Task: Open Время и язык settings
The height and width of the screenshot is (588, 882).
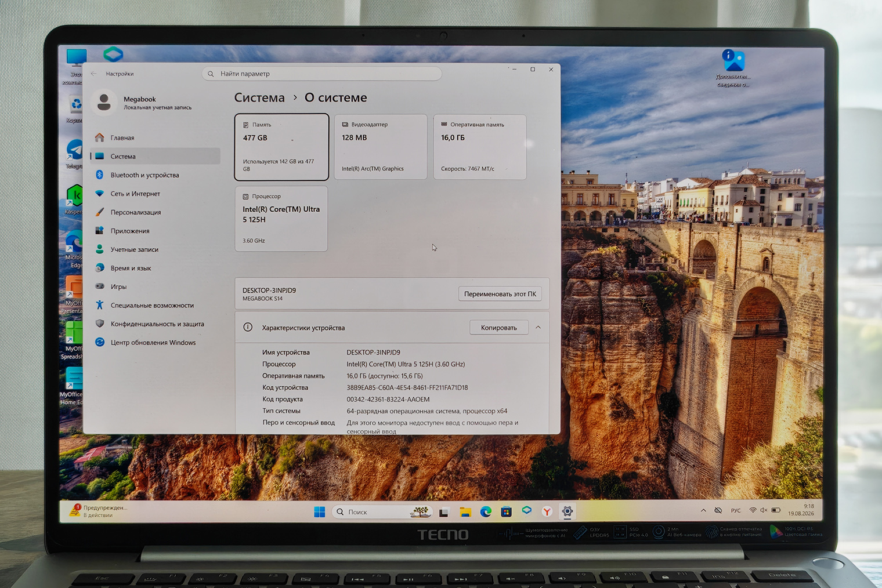Action: pyautogui.click(x=156, y=268)
